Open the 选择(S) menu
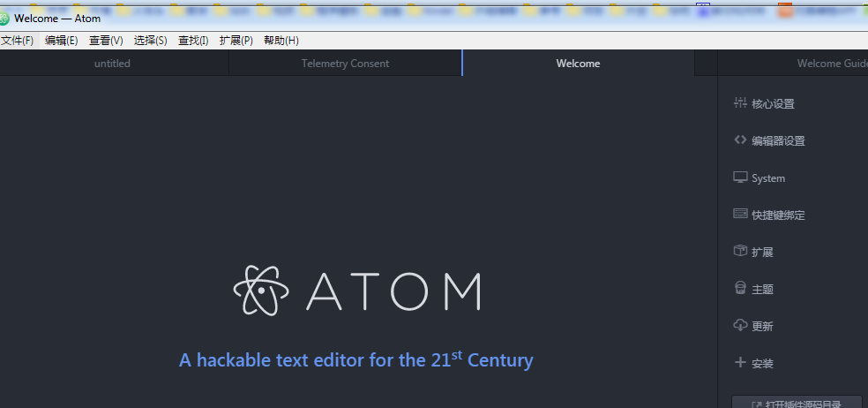This screenshot has height=408, width=868. point(151,41)
